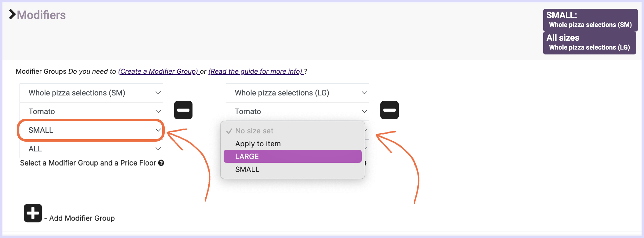Open the ALL dropdown
644x238 pixels.
[91, 149]
